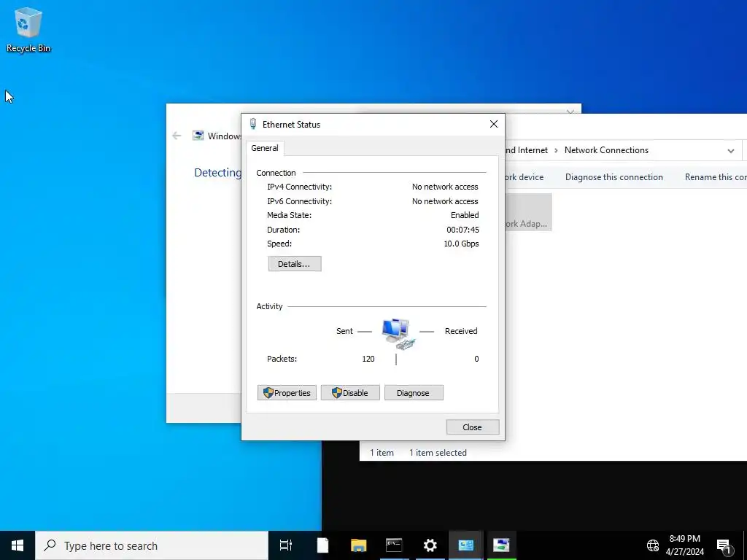Open Settings gear icon on the taskbar
This screenshot has width=747, height=560.
430,545
